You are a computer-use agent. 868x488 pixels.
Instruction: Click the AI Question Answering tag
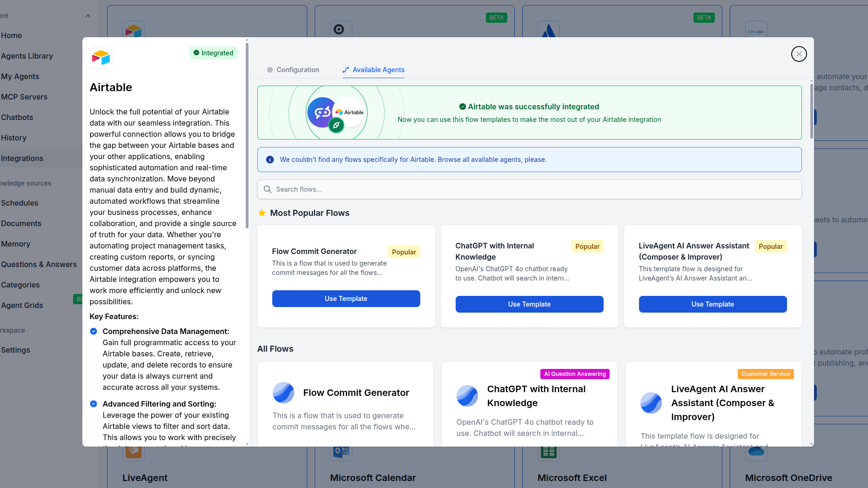click(575, 374)
